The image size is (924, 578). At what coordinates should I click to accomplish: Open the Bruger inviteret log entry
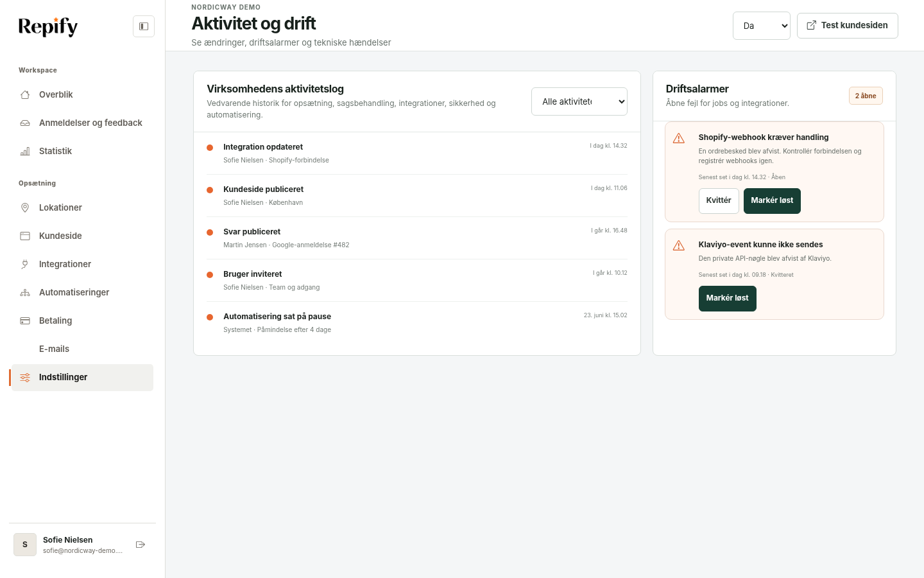tap(417, 281)
